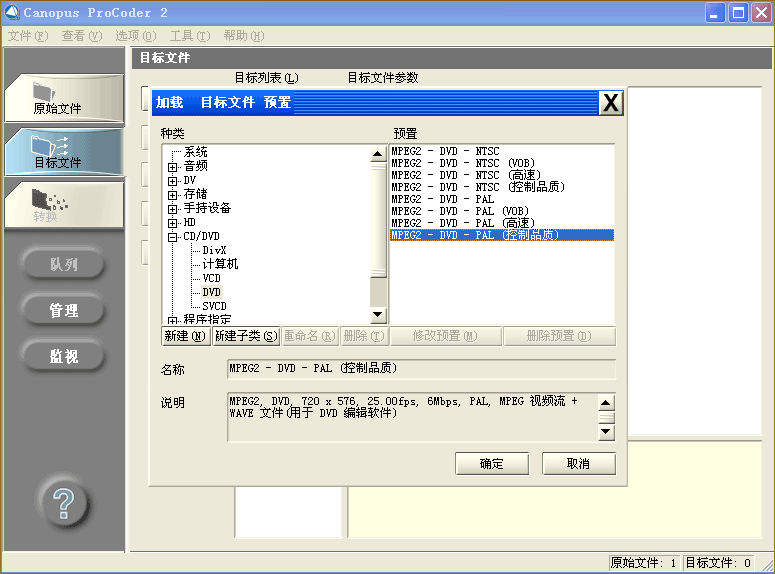This screenshot has width=775, height=574.
Task: Choose preset MPEG2 - DVD - NTSC (VOB)
Action: [502, 163]
